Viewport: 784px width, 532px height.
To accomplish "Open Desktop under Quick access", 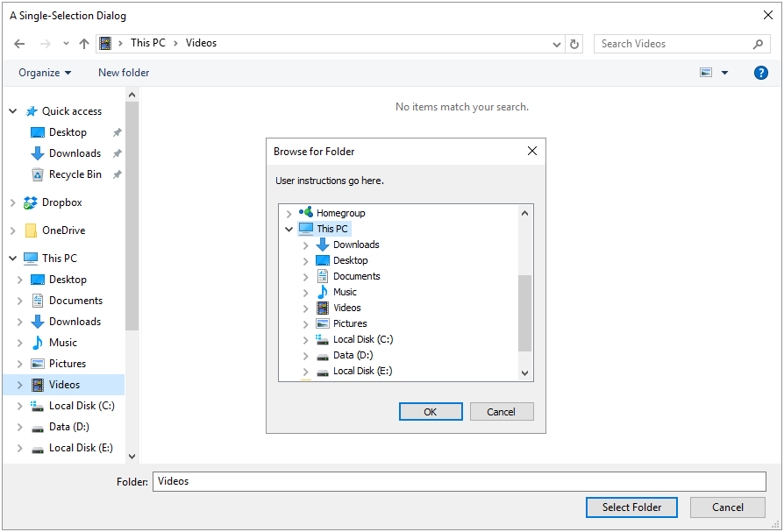I will [x=68, y=132].
